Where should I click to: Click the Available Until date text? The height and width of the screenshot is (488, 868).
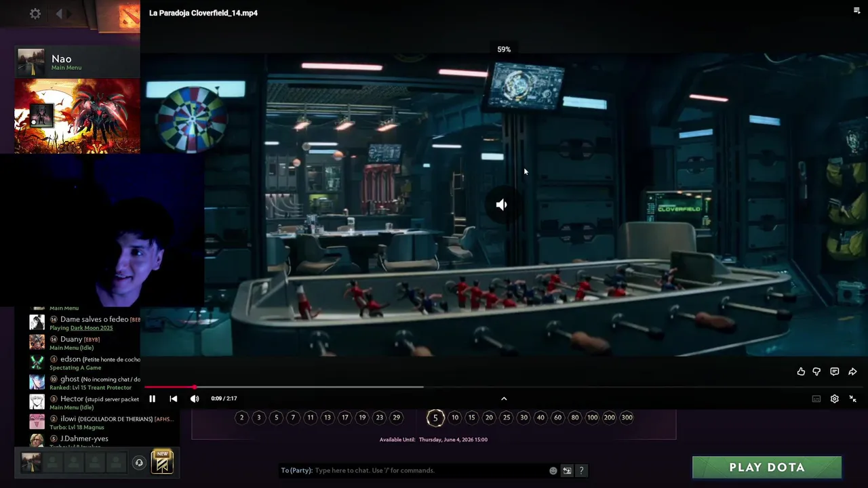[433, 439]
